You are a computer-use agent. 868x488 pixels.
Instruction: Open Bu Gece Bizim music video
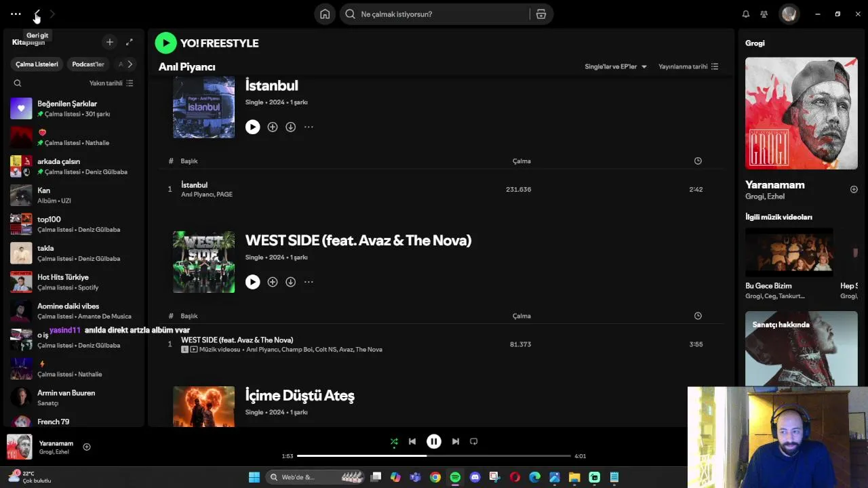(x=789, y=264)
